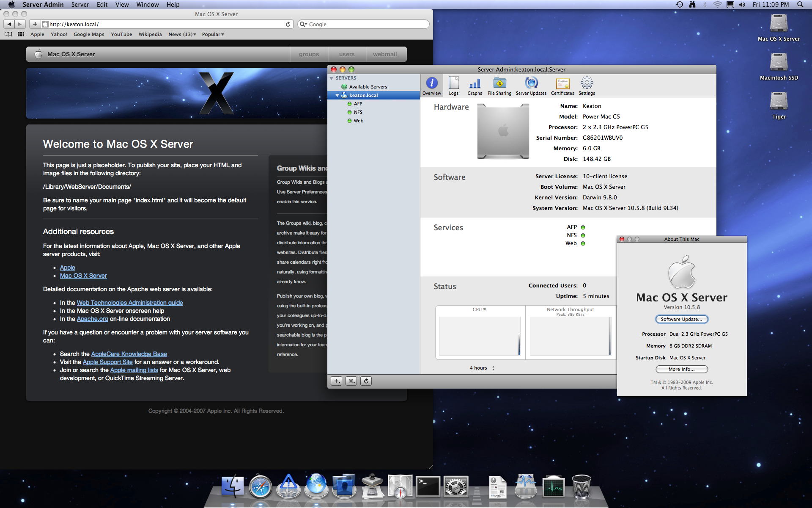Collapse the SERVERS sidebar section
The width and height of the screenshot is (812, 508).
[332, 78]
